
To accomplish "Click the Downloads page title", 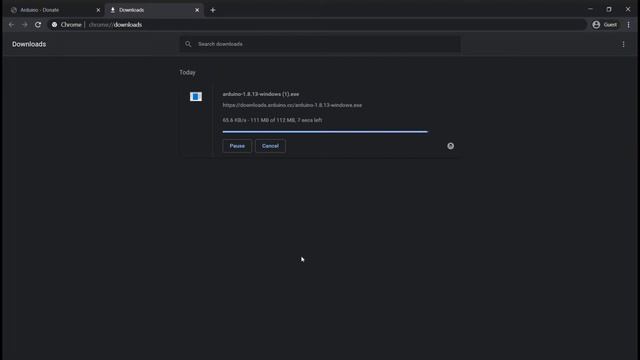I will click(x=29, y=44).
